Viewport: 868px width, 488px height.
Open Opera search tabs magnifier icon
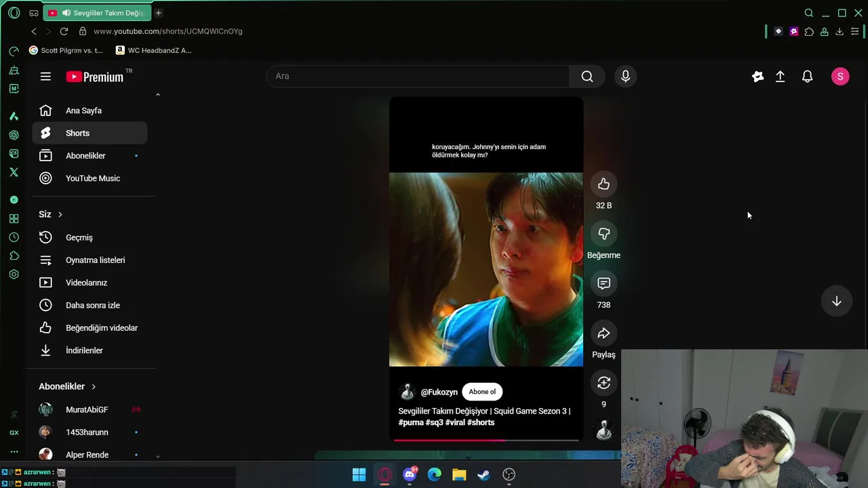(x=809, y=13)
